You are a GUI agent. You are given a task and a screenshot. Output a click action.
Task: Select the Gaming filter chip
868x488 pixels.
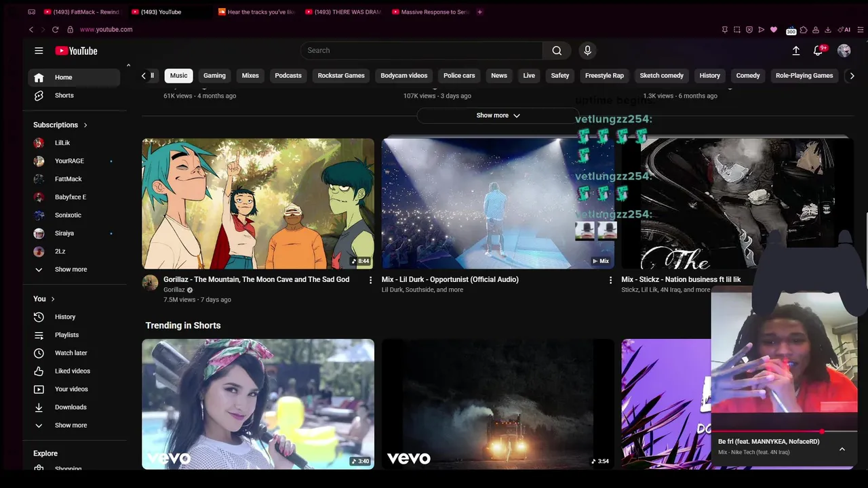point(214,76)
